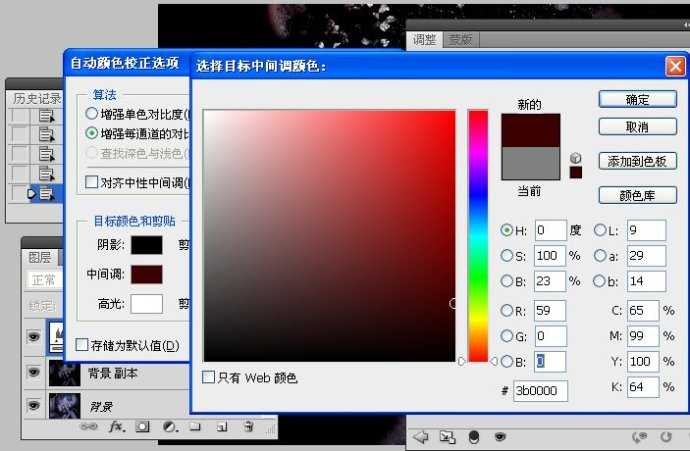Select 增强单色对比度 radio option

coord(92,114)
